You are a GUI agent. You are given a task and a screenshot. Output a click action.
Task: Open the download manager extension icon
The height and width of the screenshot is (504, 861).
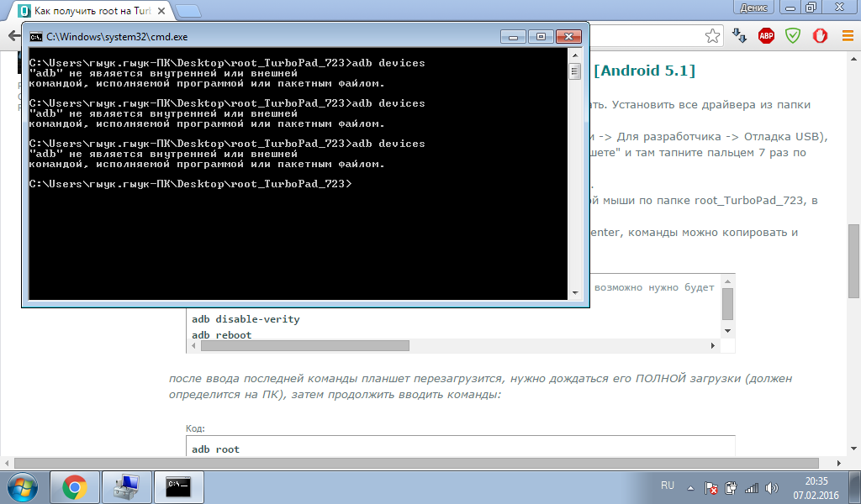739,36
